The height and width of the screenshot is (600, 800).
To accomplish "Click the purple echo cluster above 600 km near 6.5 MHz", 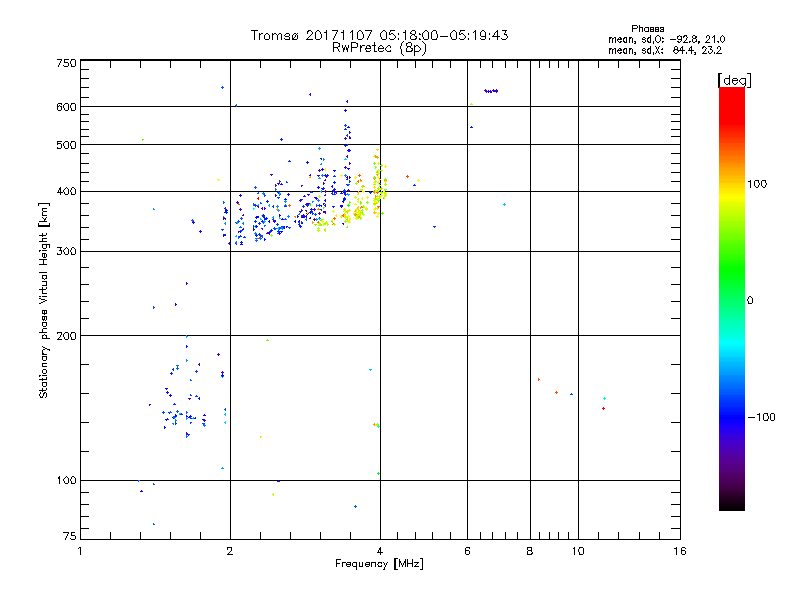I will point(491,91).
